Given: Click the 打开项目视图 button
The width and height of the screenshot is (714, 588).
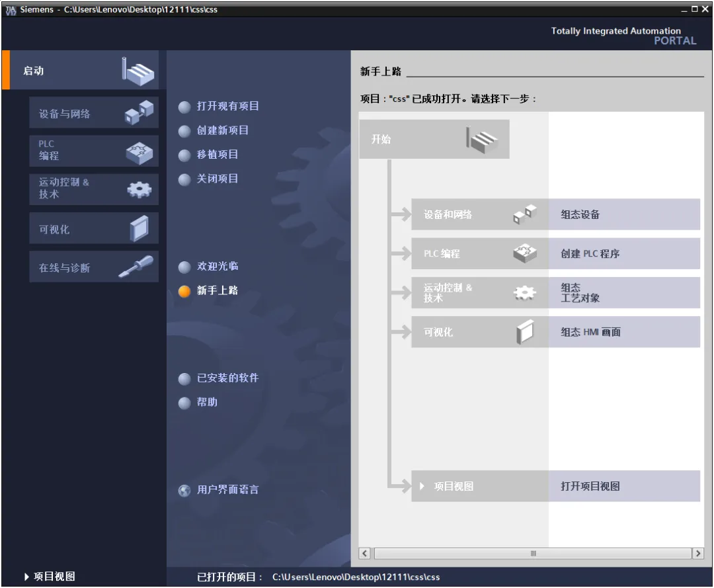Looking at the screenshot, I should click(624, 486).
